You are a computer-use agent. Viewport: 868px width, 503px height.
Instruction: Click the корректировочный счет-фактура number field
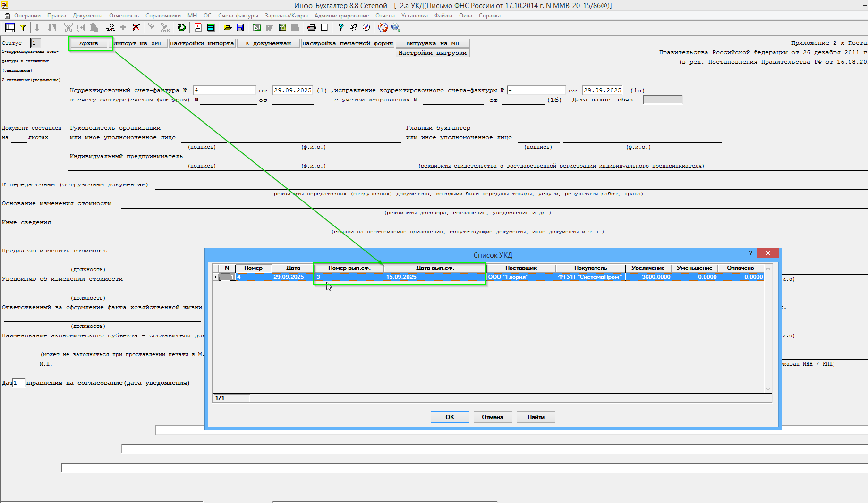[x=224, y=90]
